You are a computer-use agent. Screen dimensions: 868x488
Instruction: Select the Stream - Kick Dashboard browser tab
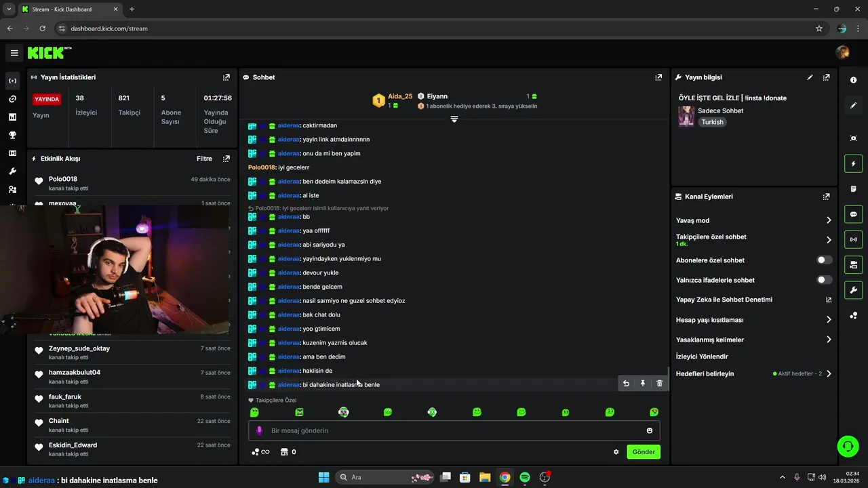point(70,9)
